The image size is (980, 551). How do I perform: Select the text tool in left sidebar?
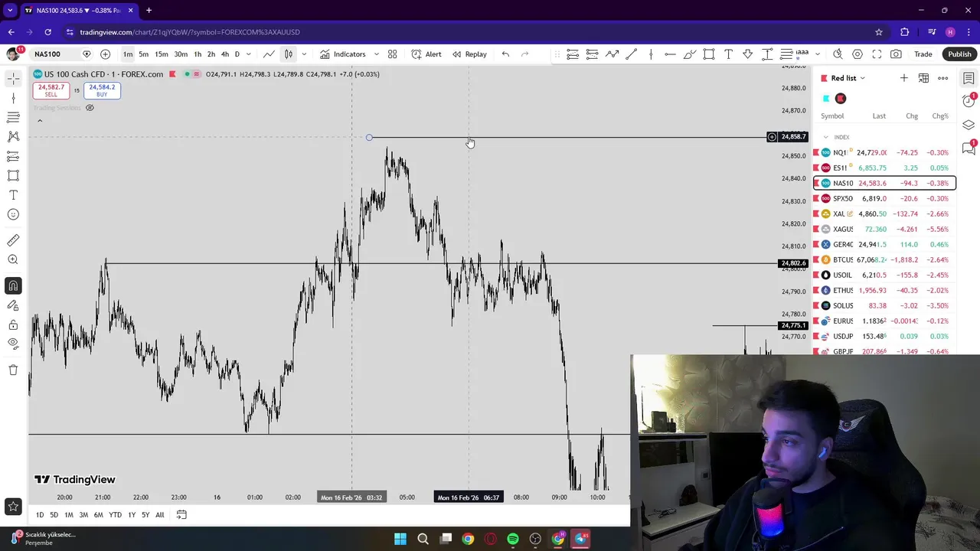tap(13, 195)
